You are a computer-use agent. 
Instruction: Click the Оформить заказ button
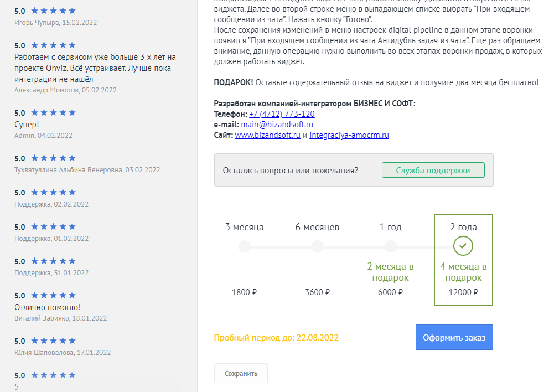454,337
